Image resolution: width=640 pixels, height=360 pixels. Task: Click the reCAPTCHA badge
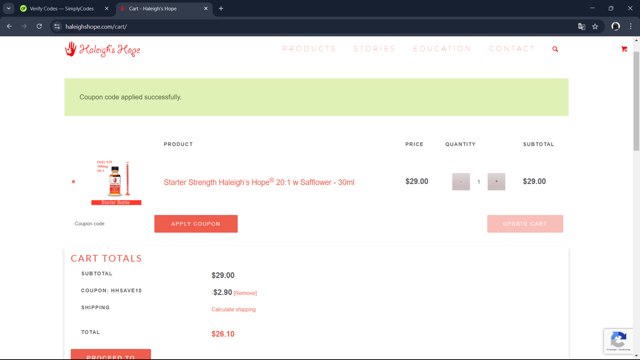tap(618, 341)
